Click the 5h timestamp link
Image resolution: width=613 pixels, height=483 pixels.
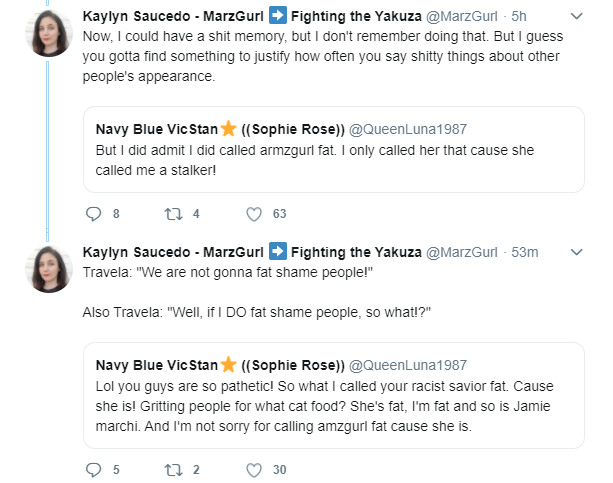click(519, 16)
